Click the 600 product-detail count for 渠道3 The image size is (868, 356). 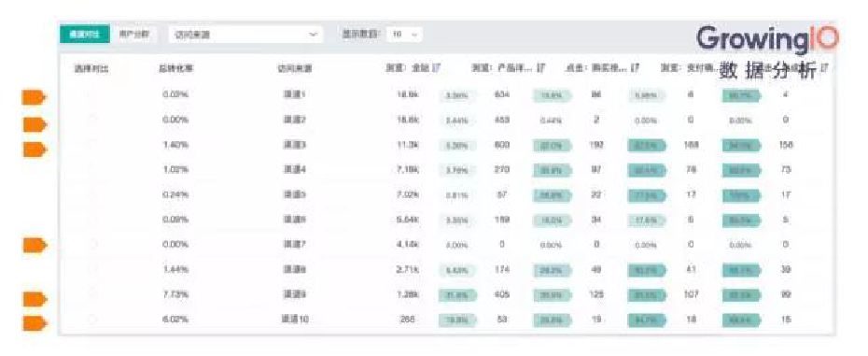501,145
